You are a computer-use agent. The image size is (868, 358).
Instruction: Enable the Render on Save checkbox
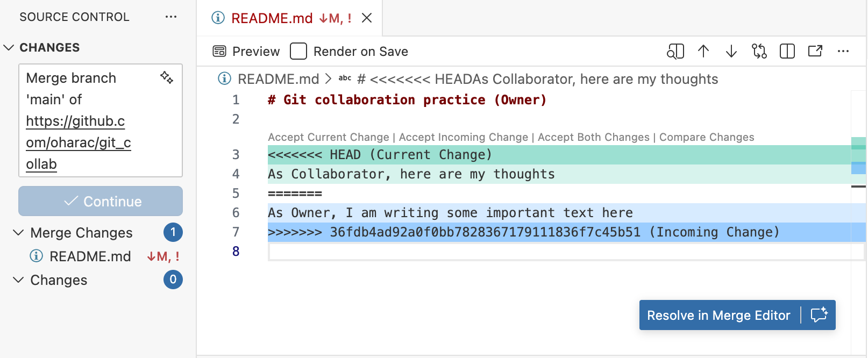[298, 52]
